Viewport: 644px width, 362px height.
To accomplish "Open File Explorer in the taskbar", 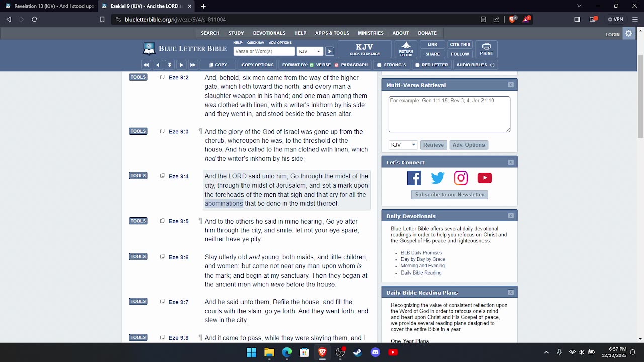I will click(269, 352).
